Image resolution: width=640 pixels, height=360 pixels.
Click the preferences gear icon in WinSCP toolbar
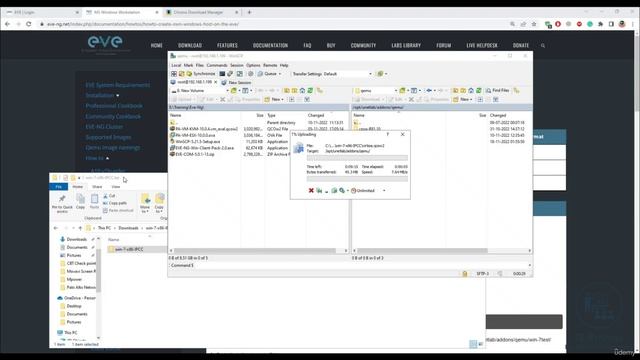[x=251, y=74]
